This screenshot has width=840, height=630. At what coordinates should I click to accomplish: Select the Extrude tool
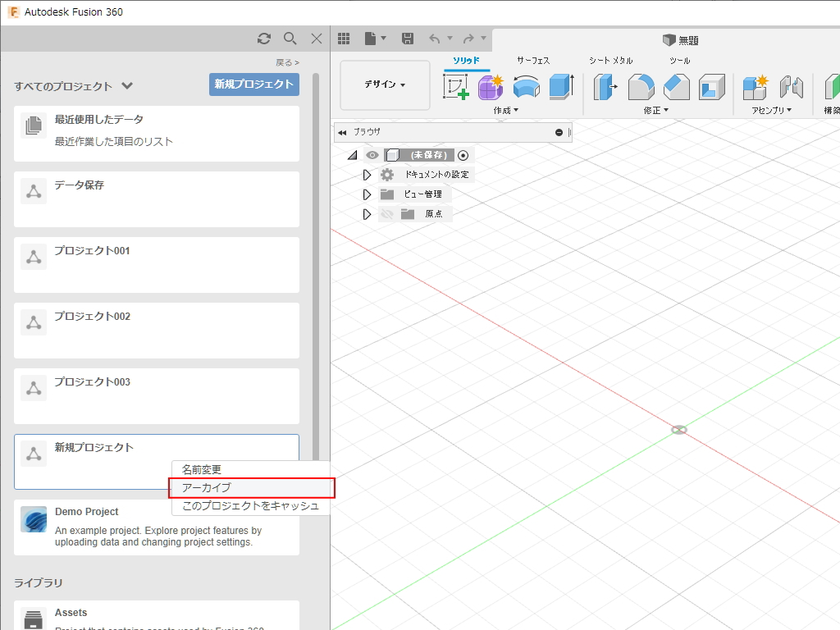tap(561, 87)
